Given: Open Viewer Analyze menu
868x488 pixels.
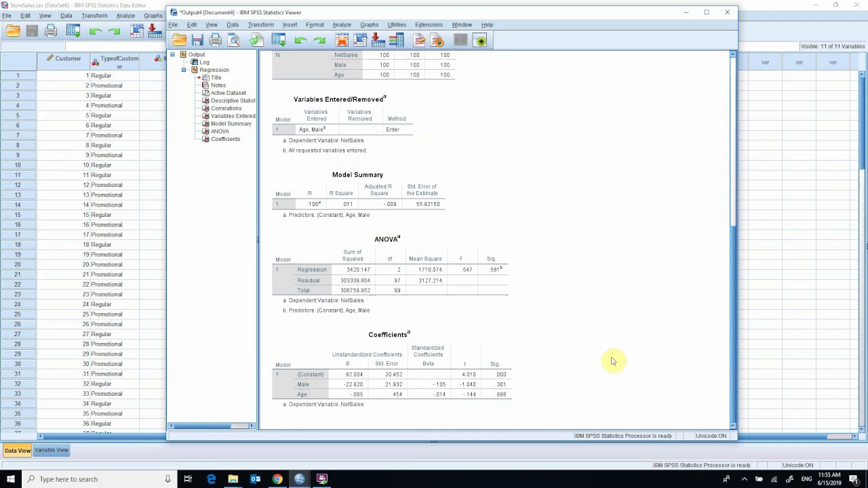Looking at the screenshot, I should pyautogui.click(x=342, y=24).
